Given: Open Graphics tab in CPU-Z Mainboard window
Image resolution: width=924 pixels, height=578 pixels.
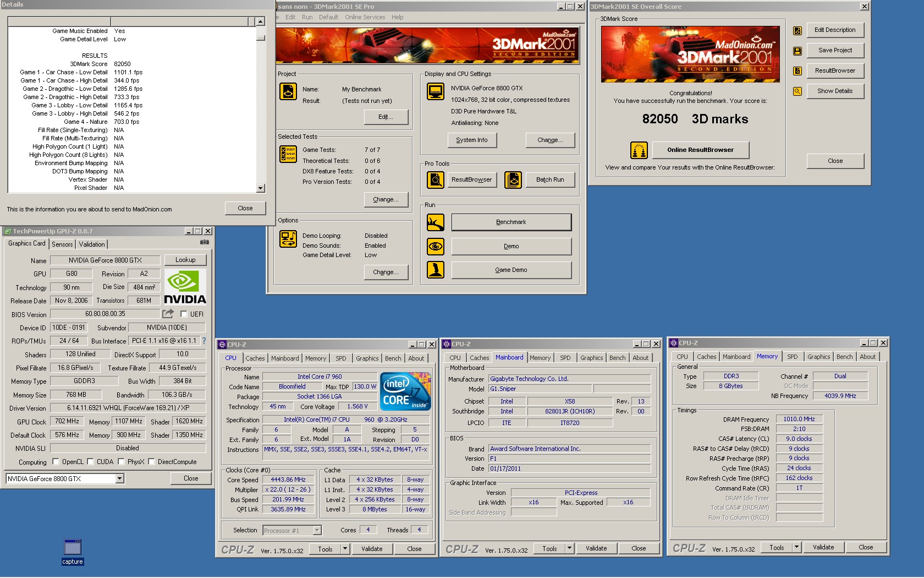Looking at the screenshot, I should pos(591,358).
